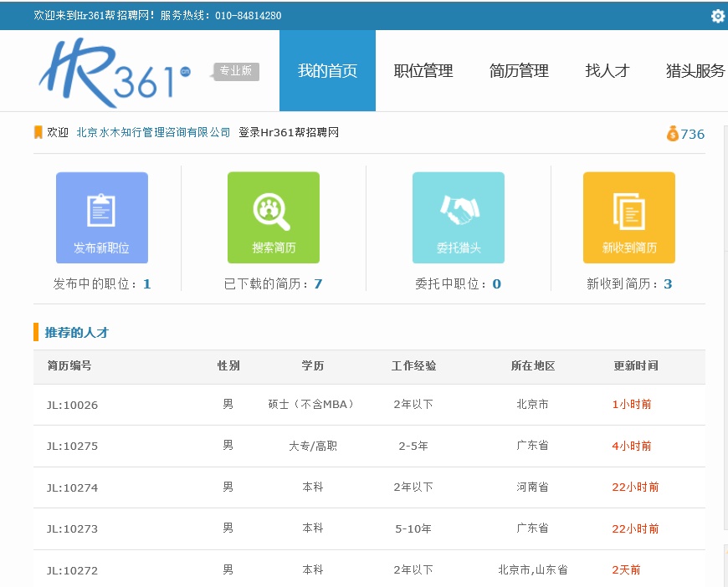
Task: Open the settings gear icon
Action: tap(718, 16)
